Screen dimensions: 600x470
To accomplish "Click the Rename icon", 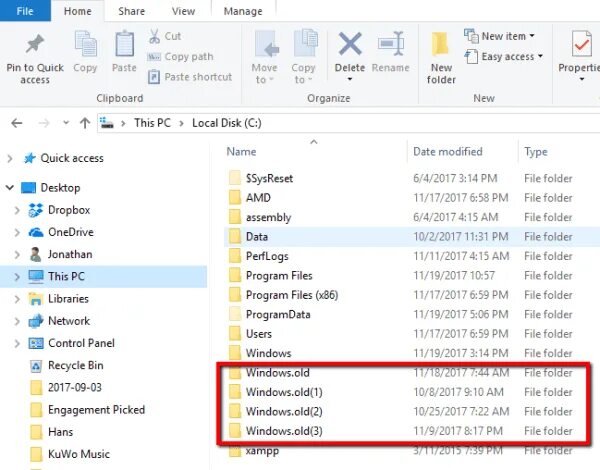I will coord(391,44).
